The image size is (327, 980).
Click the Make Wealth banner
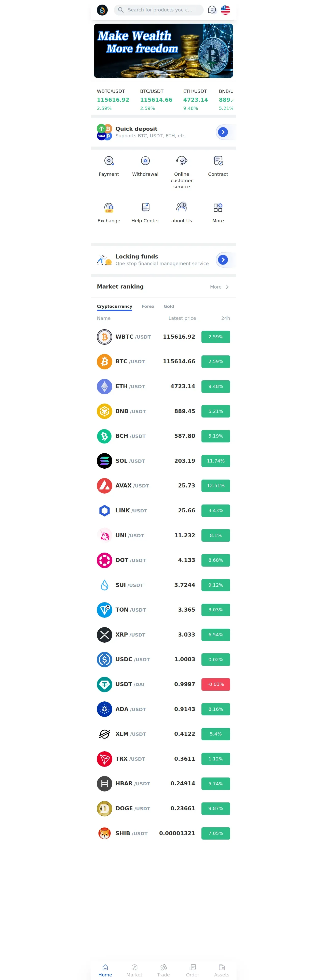click(x=163, y=51)
